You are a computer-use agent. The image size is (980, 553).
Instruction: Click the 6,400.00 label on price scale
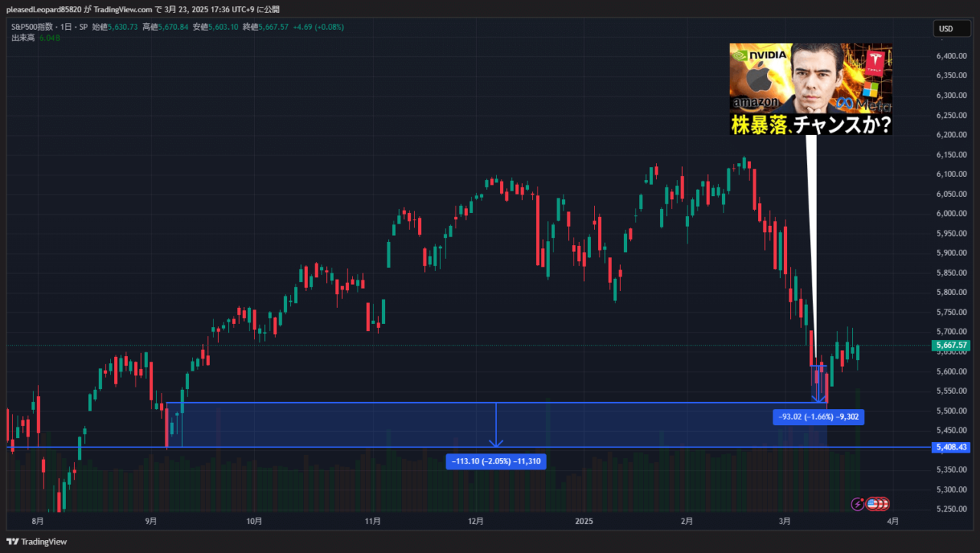951,56
